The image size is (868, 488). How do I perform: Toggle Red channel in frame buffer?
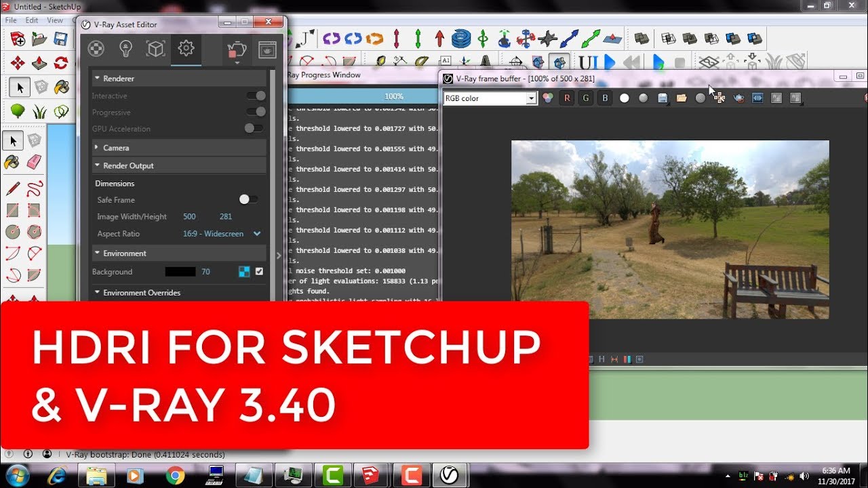click(x=567, y=98)
